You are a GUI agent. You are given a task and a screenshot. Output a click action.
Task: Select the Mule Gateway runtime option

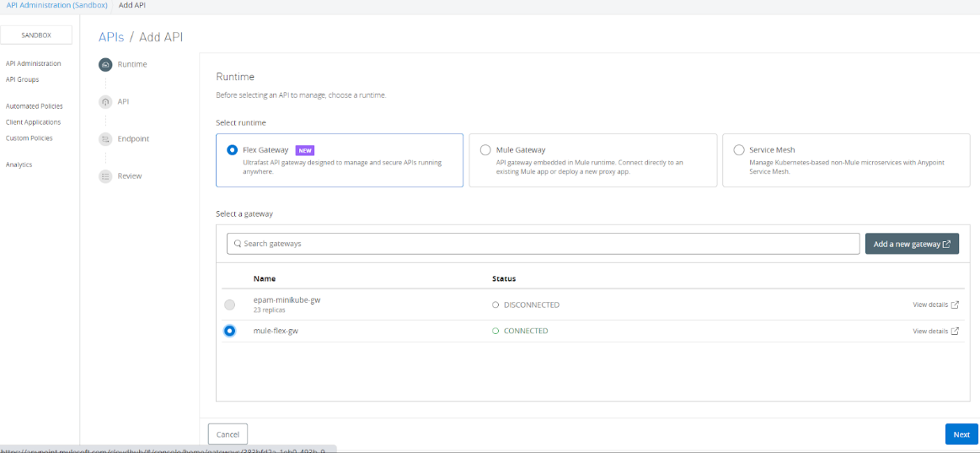tap(485, 150)
